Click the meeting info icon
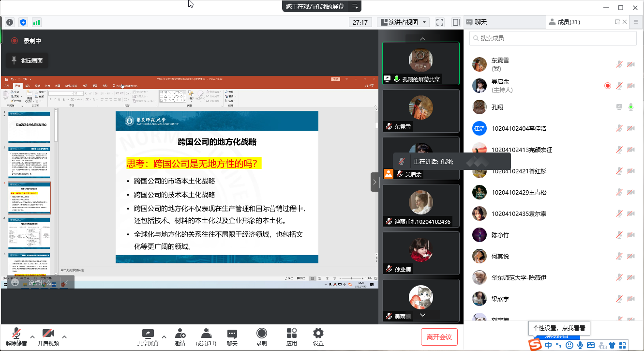 pos(10,22)
